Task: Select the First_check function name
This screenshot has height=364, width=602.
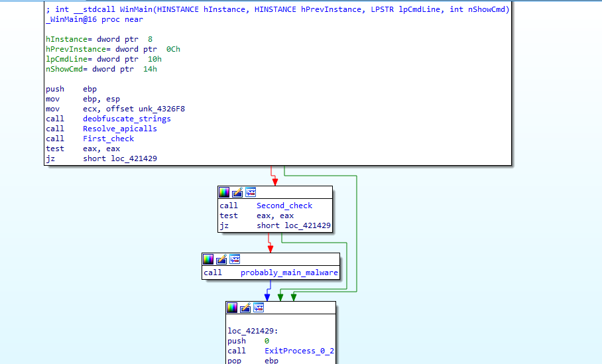Action: click(x=108, y=139)
